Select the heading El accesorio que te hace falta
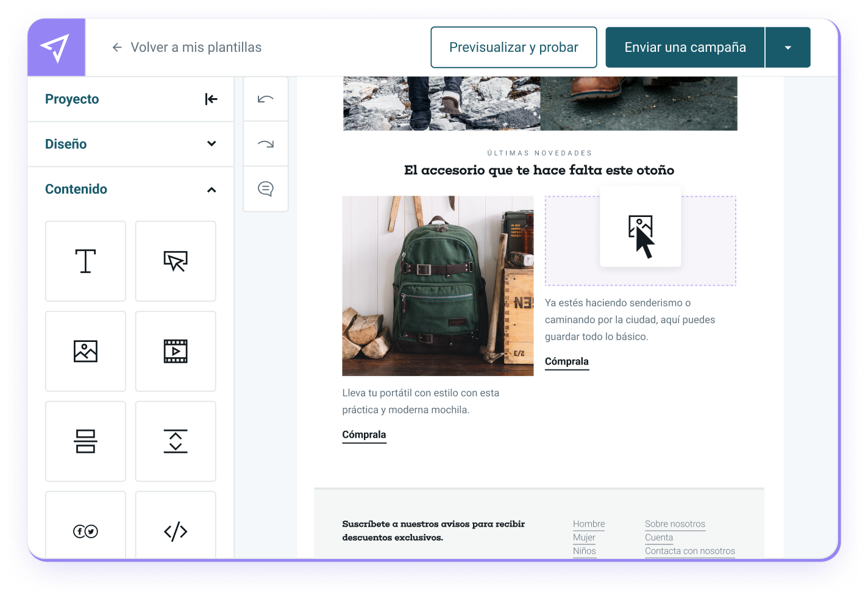Screen dimensions: 868x598 539,170
